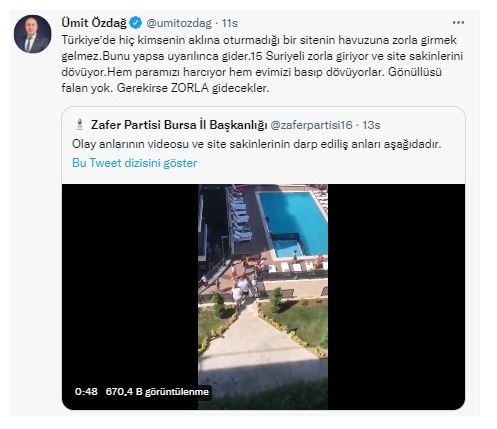
Task: Click the word ZORLA in the tweet
Action: coord(190,88)
